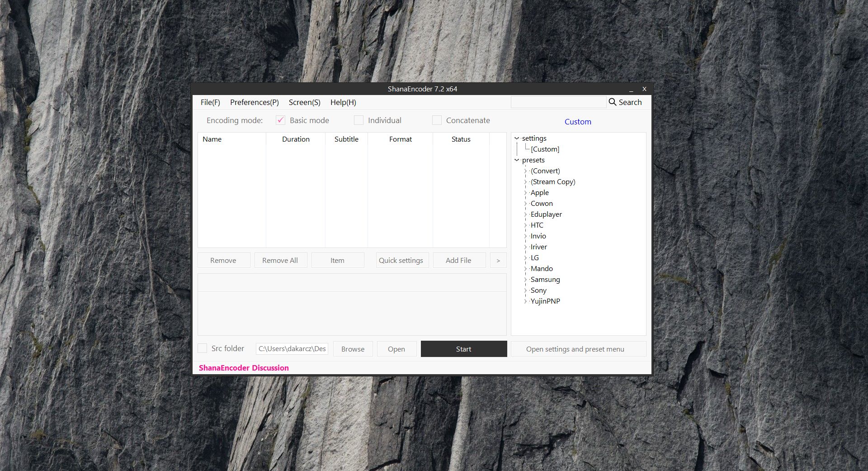Uncheck the Basic mode checkbox

pyautogui.click(x=280, y=120)
